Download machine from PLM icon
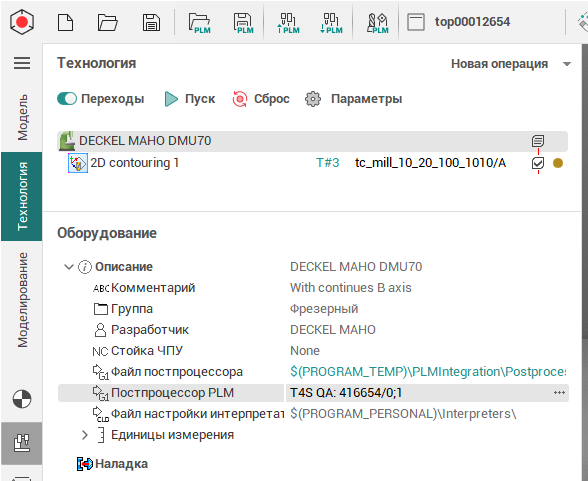This screenshot has height=481, width=588. tap(332, 23)
